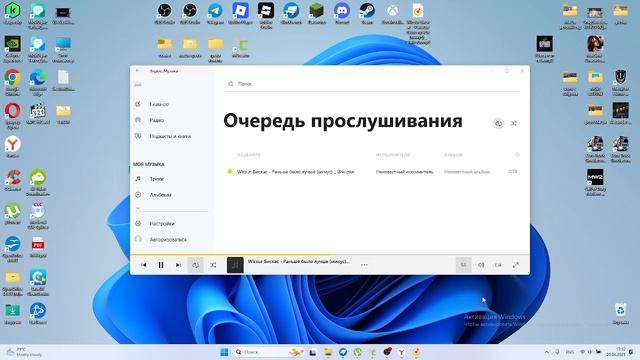Image resolution: width=640 pixels, height=360 pixels.
Task: Expand player to full screen mode
Action: (x=516, y=265)
